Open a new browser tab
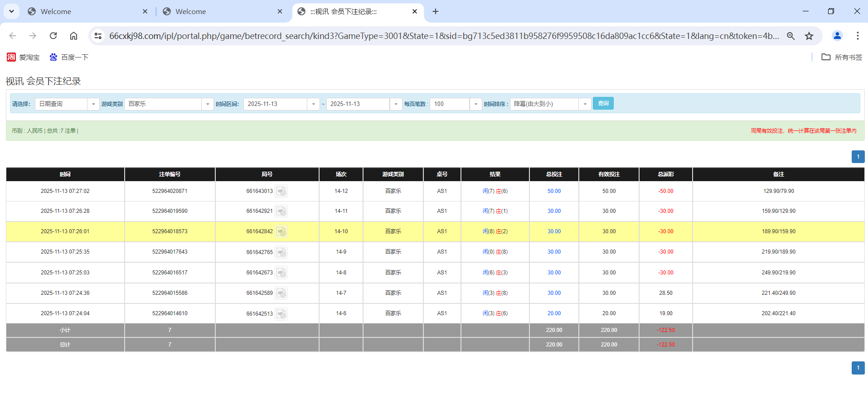This screenshot has width=868, height=418. coord(435,11)
